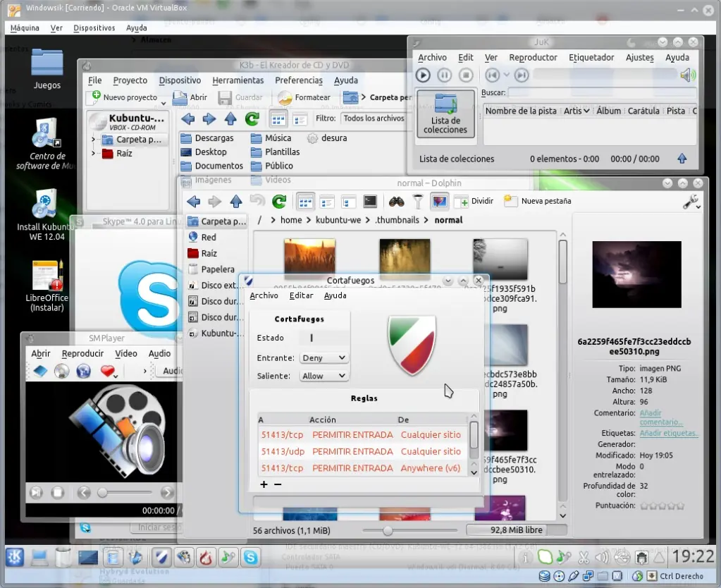This screenshot has width=721, height=588.
Task: Open the Filtro Todos los archivos combo
Action: pyautogui.click(x=374, y=118)
